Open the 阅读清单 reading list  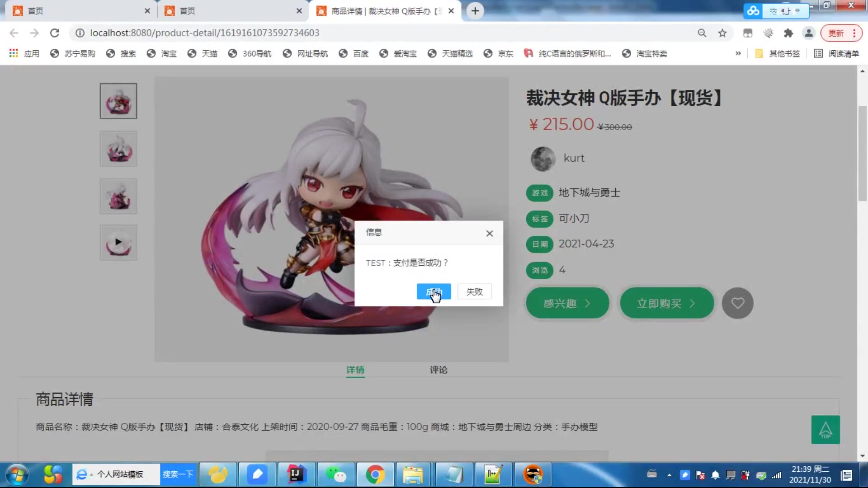tap(836, 53)
